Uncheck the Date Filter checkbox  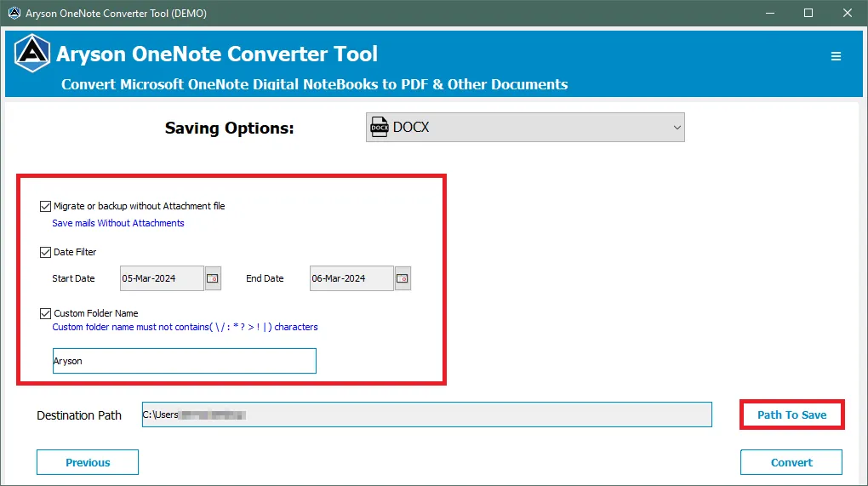click(45, 253)
